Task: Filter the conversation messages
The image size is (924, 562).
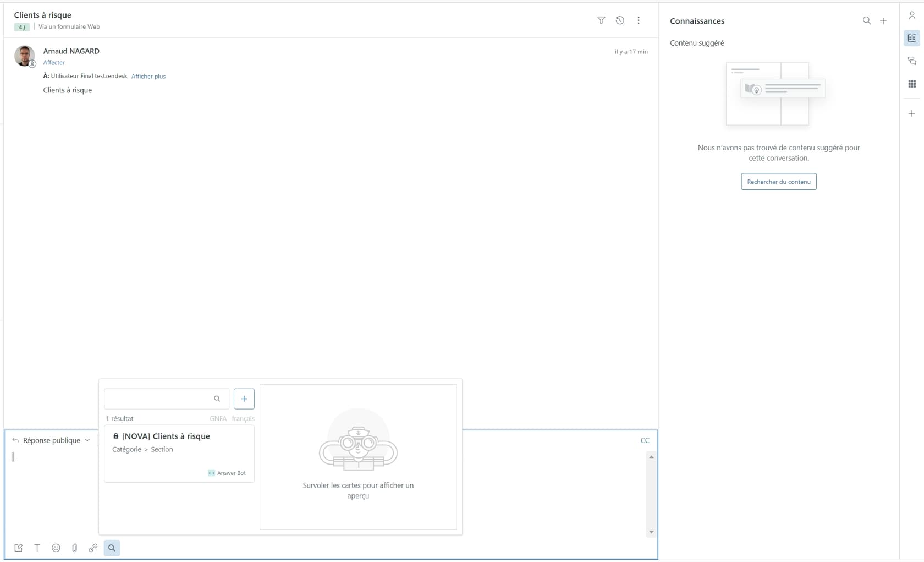Action: pyautogui.click(x=601, y=20)
